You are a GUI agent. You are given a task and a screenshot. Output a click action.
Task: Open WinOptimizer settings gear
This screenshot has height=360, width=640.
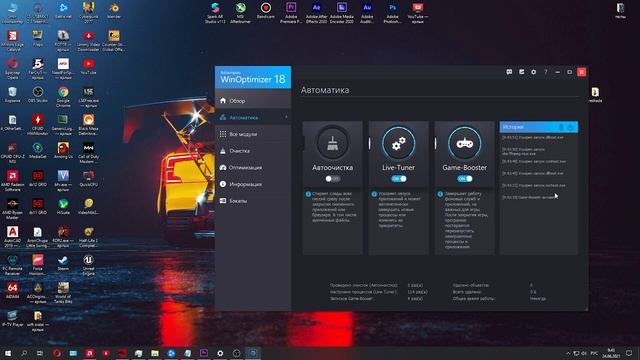[533, 72]
